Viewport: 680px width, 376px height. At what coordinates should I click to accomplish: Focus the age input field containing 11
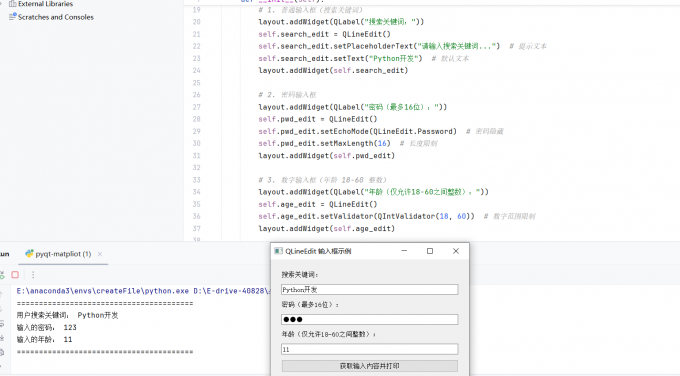coord(369,349)
